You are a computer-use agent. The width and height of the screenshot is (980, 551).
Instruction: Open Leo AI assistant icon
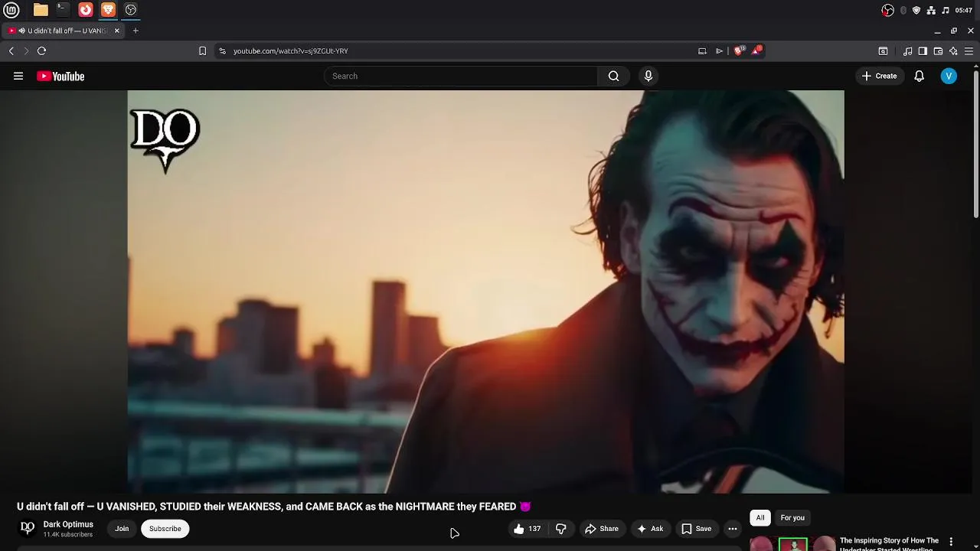point(953,51)
